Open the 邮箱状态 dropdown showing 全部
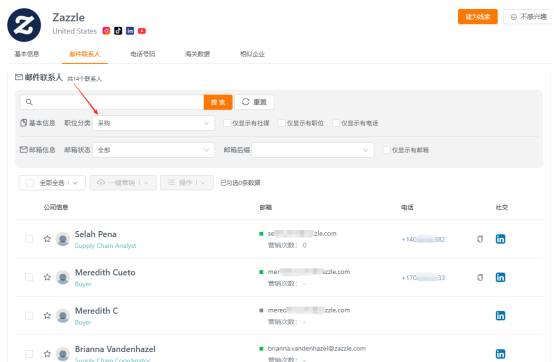The height and width of the screenshot is (362, 554). (153, 150)
